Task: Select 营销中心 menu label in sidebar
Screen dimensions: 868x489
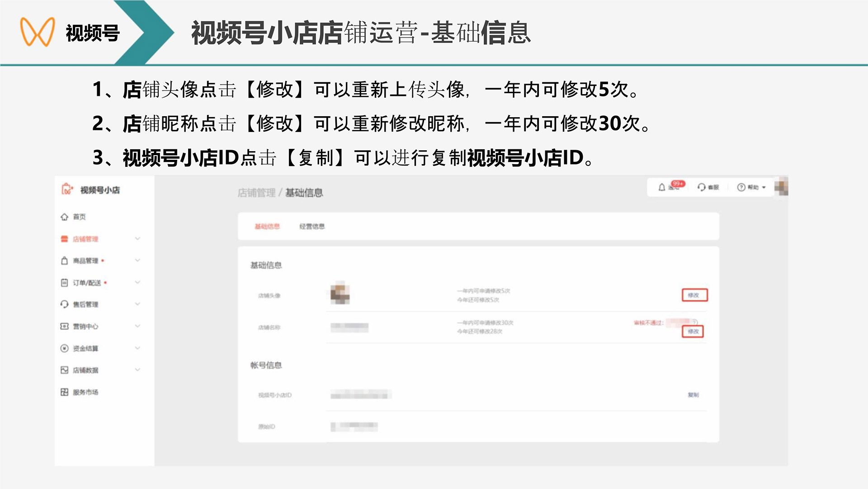Action: click(x=85, y=326)
